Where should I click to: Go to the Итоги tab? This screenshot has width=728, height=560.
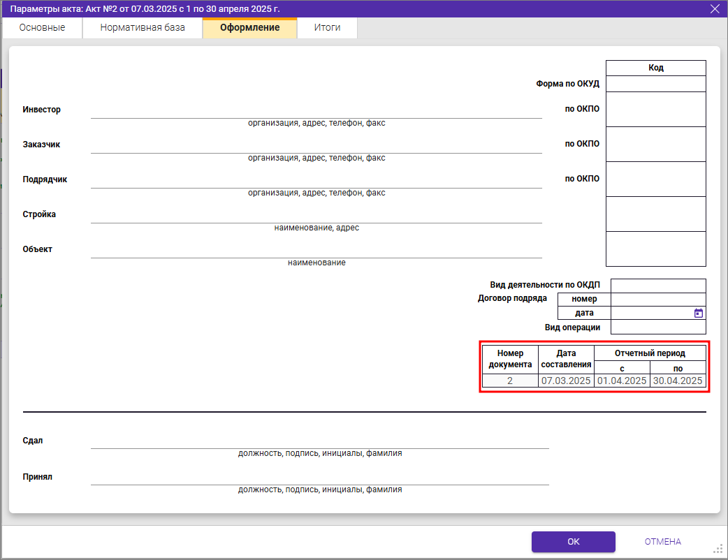tap(327, 28)
